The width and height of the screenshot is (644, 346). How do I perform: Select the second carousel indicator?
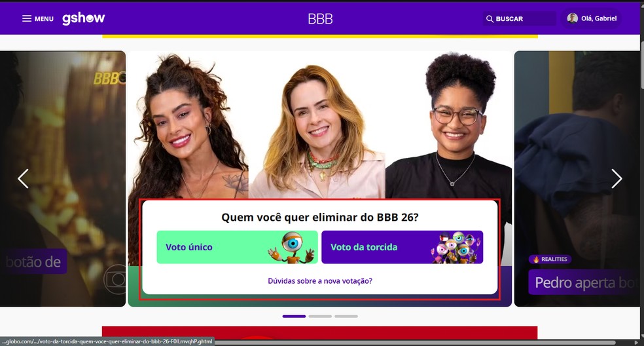point(320,317)
